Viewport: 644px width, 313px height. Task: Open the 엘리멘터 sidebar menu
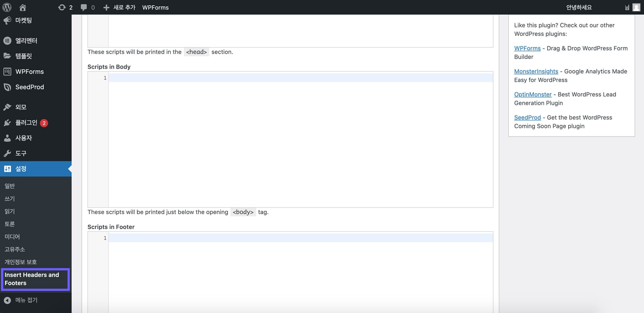click(36, 41)
